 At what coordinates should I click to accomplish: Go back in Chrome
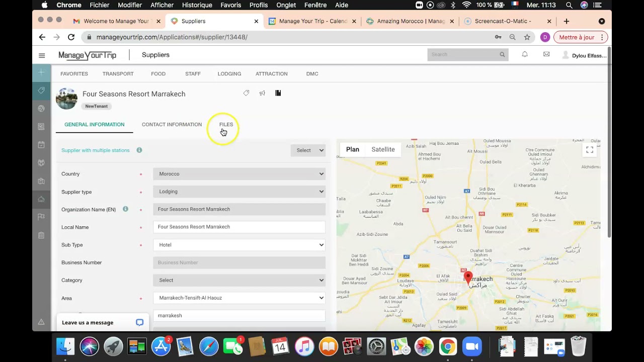point(42,37)
